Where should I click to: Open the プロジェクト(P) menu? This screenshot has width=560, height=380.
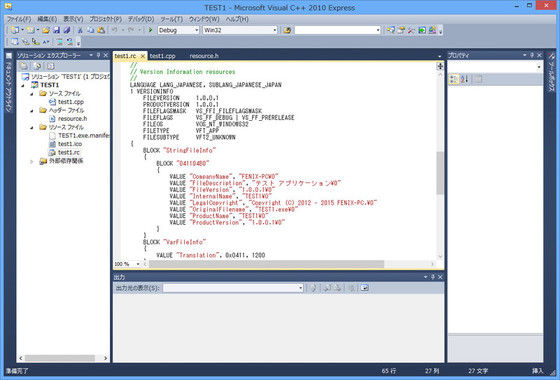[x=106, y=19]
